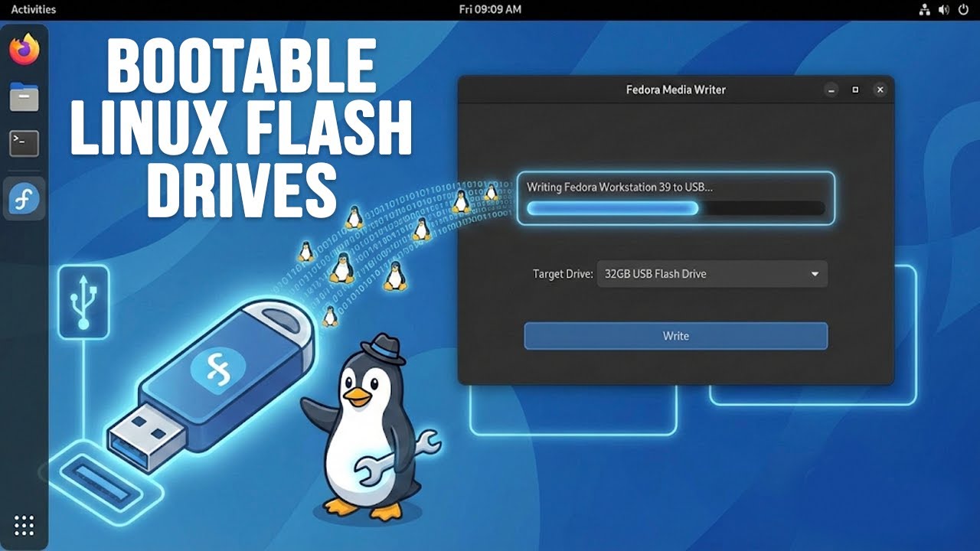Launch the Files manager dock icon
This screenshot has width=980, height=551.
[24, 97]
